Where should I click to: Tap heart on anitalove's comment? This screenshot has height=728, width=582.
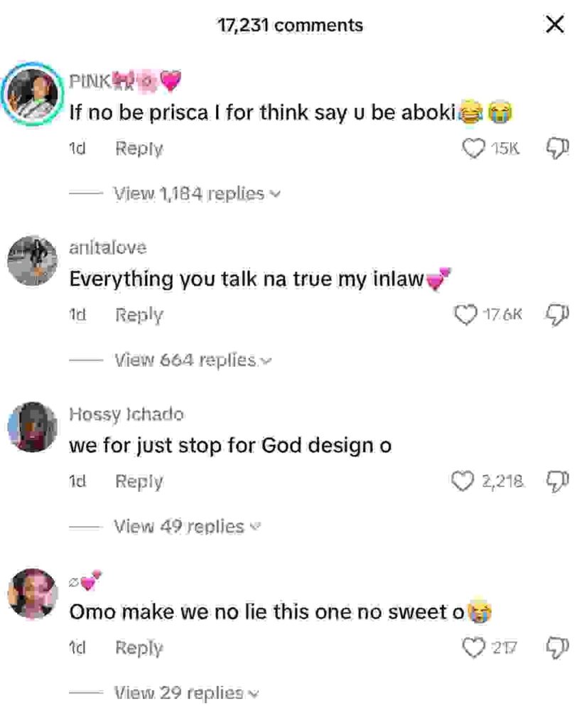click(465, 314)
